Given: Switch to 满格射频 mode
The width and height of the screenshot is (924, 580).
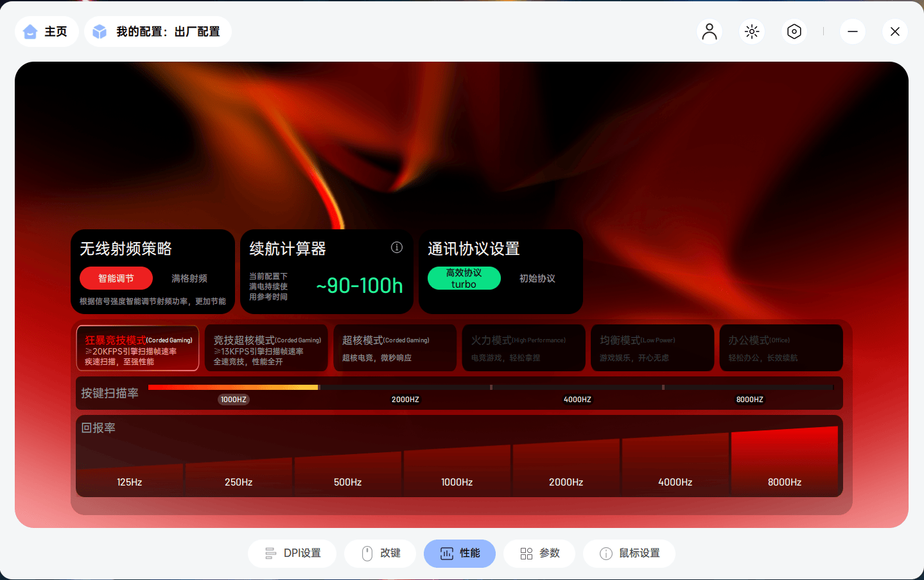Looking at the screenshot, I should click(x=189, y=278).
